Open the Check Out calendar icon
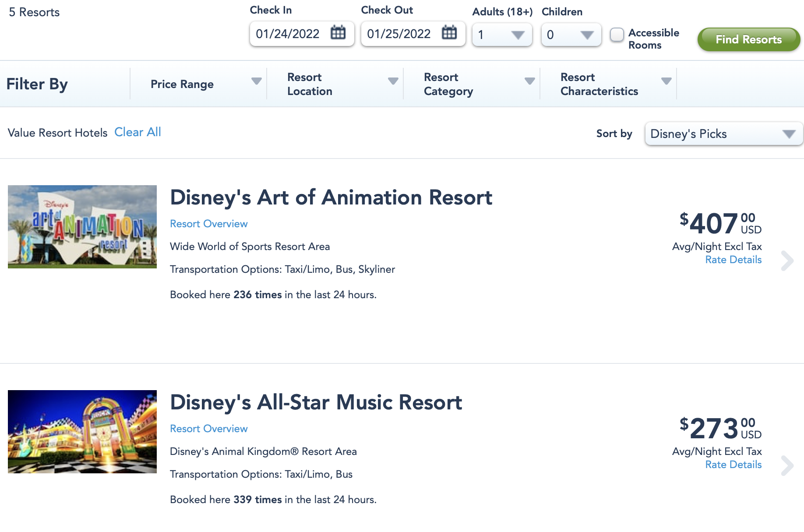 [x=449, y=33]
